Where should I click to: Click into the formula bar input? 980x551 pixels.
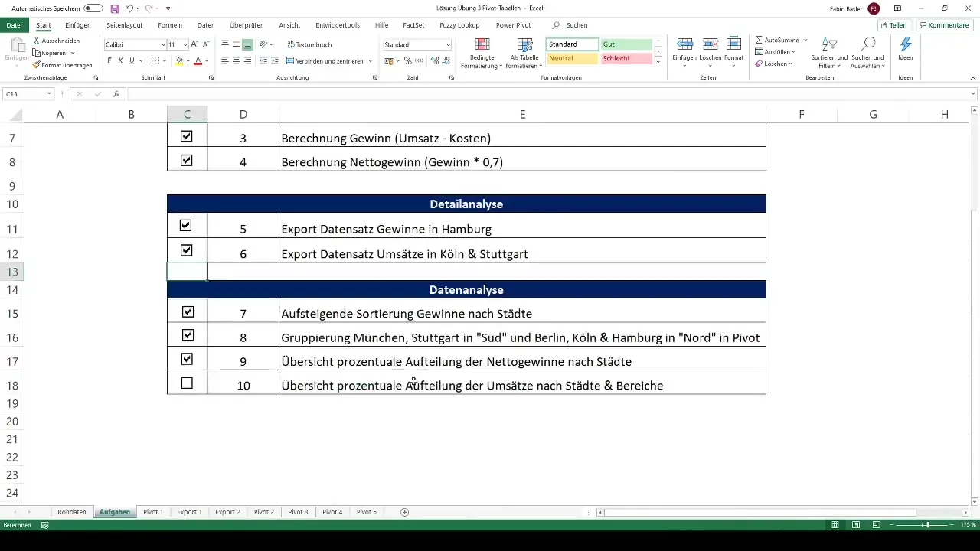tap(551, 93)
